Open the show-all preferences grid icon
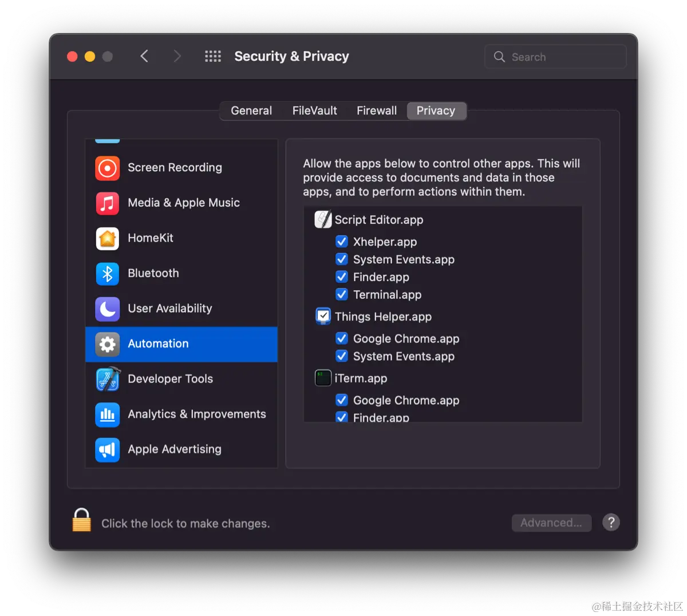Screen dimensions: 687x616 (x=212, y=56)
